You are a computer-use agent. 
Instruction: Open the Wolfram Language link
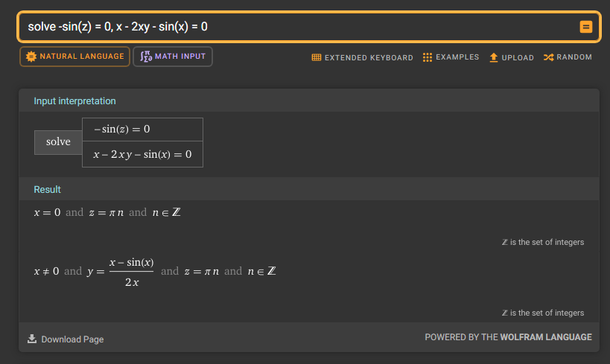[546, 337]
